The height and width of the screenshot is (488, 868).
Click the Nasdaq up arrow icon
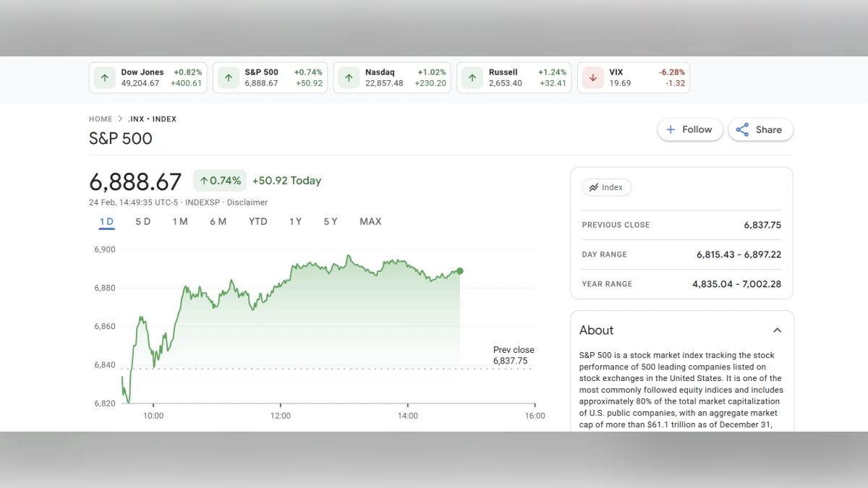[x=349, y=77]
